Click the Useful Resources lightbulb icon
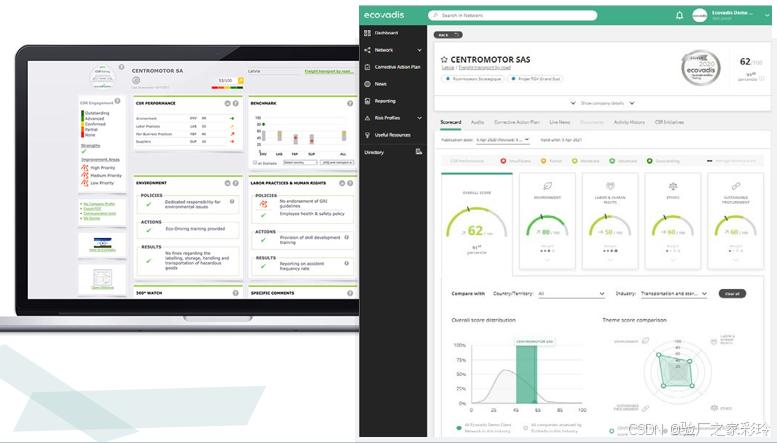 (367, 135)
